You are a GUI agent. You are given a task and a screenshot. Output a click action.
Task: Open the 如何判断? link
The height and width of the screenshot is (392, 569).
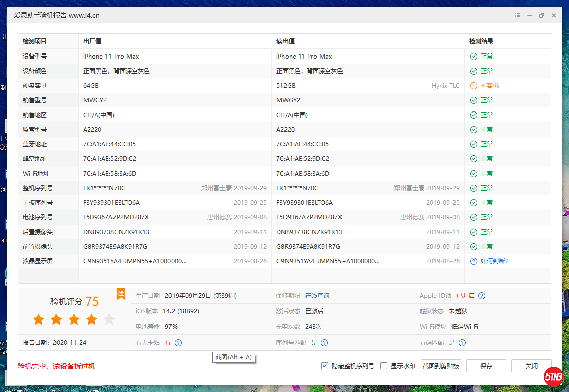[494, 261]
